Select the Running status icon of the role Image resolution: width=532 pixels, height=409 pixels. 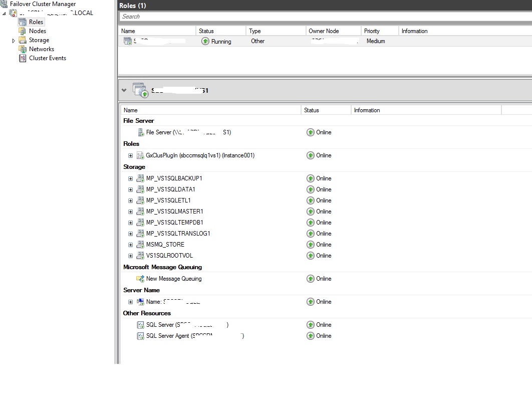205,41
